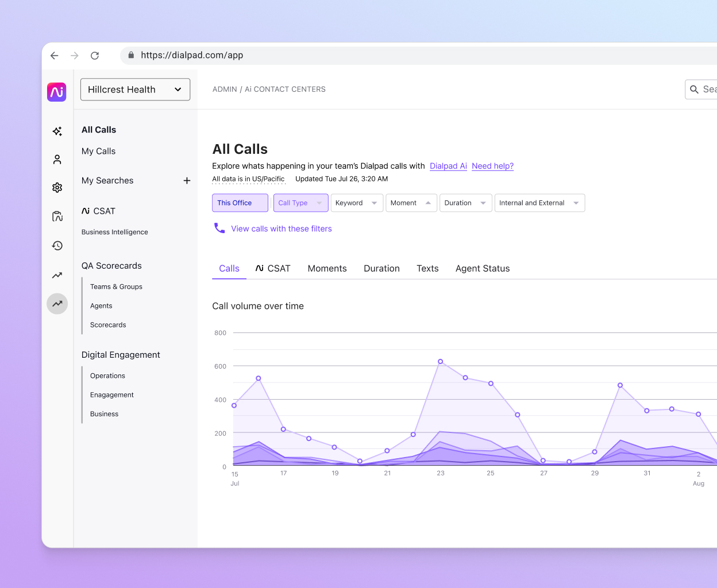This screenshot has width=717, height=588.
Task: Follow the Need help link
Action: [492, 166]
